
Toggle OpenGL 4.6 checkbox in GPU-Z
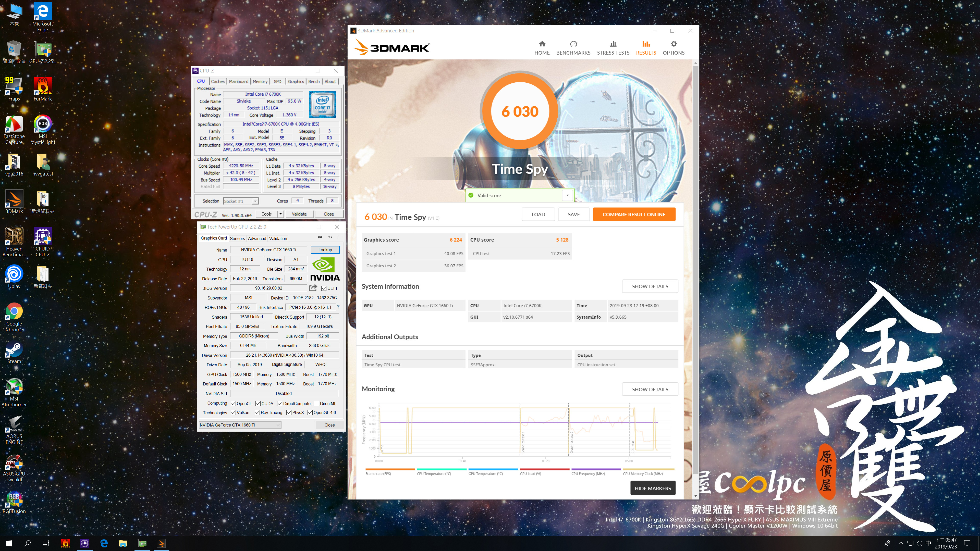(x=310, y=412)
